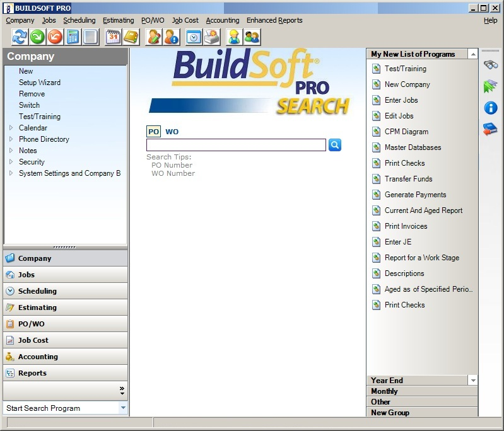This screenshot has height=431, width=504.
Task: Click the binoculars icon on right strip
Action: pos(491,64)
